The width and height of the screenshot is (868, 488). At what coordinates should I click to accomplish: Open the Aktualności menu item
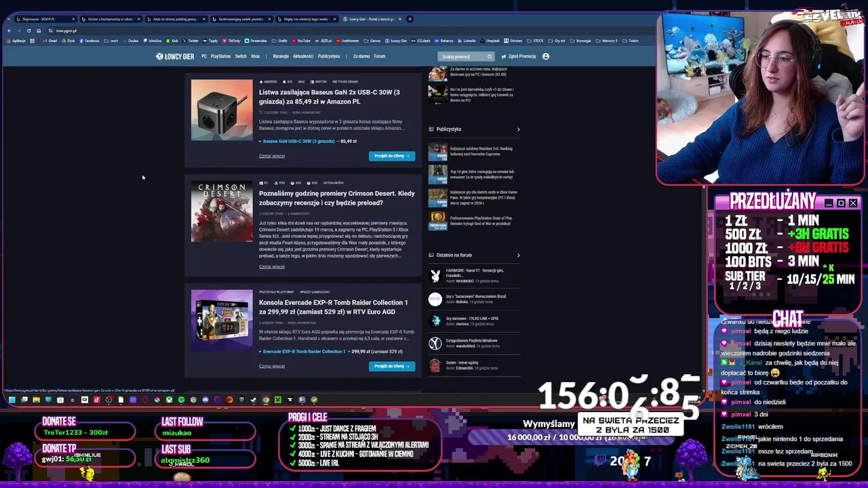[303, 56]
